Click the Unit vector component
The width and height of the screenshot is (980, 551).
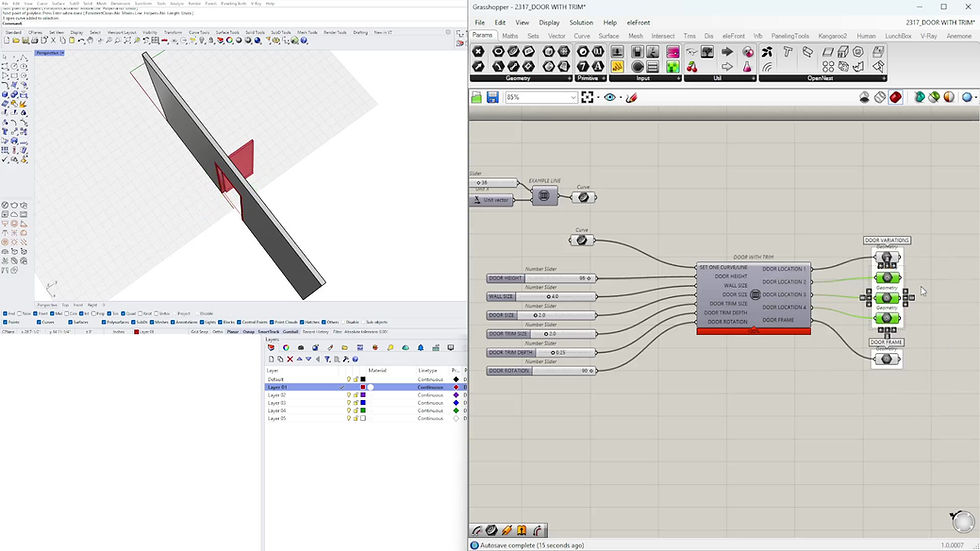(492, 200)
